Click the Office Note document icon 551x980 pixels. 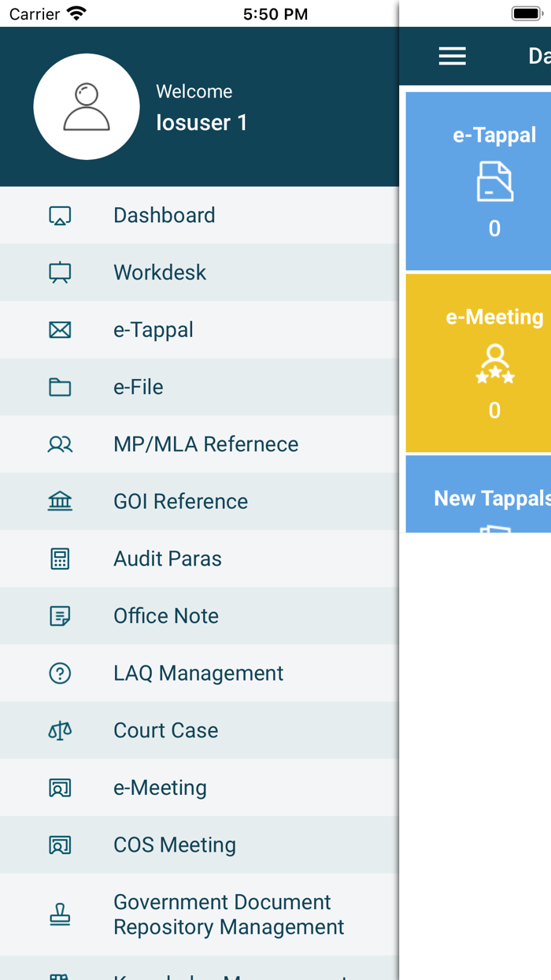(60, 616)
